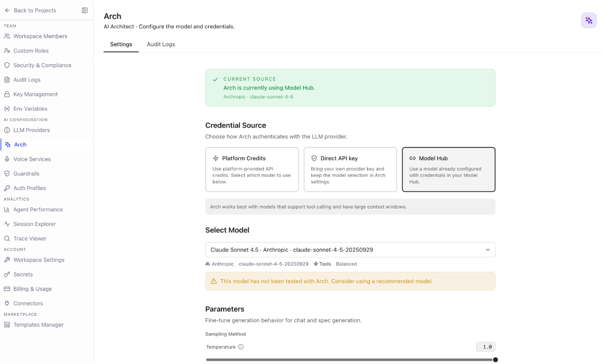This screenshot has width=603, height=364.
Task: Click the Back to Projects arrow icon
Action: pyautogui.click(x=7, y=10)
